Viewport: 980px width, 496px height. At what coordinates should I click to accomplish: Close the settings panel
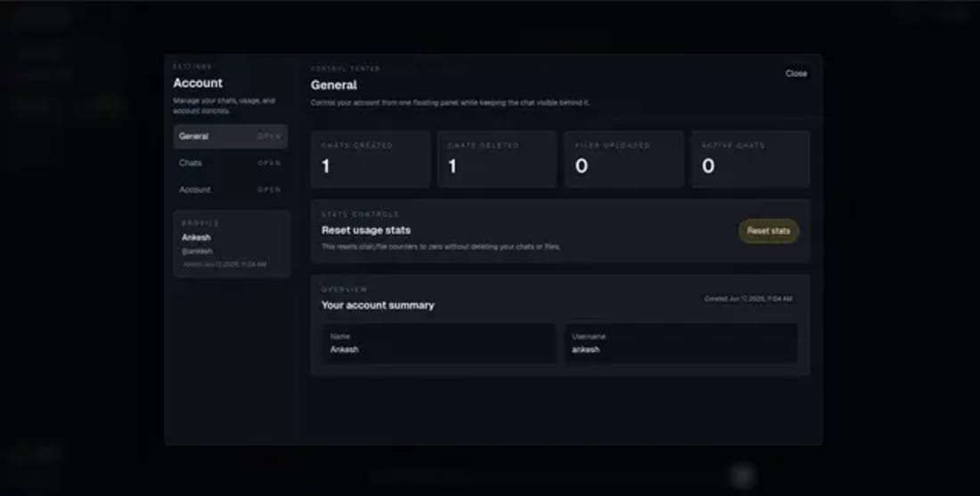click(796, 74)
